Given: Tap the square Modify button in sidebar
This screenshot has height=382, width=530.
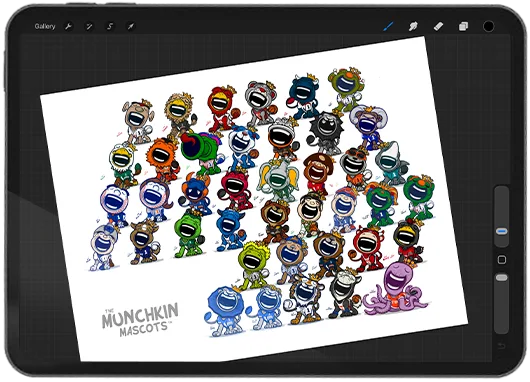Looking at the screenshot, I should [x=502, y=260].
